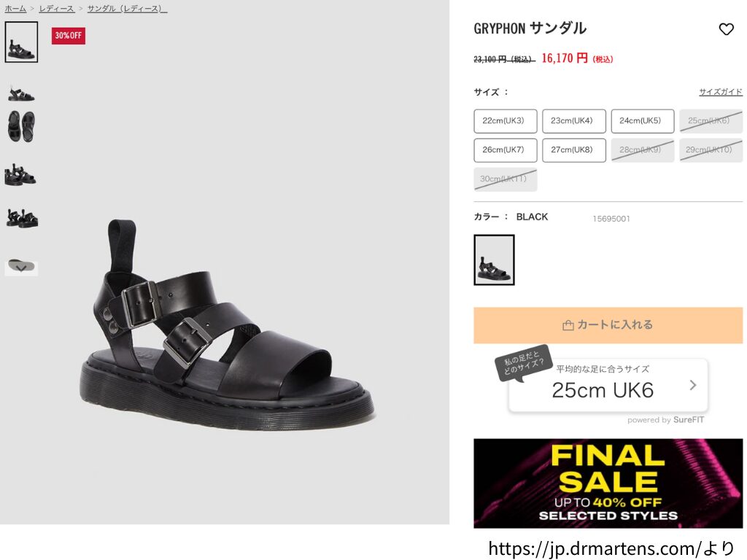Choose size 27cm(UK8)
This screenshot has height=560, width=747.
tap(573, 150)
